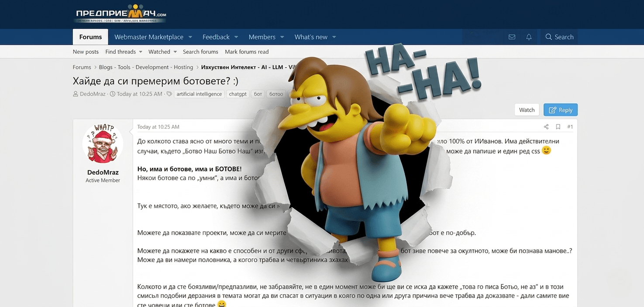Open DedoMraz avatar image

[x=103, y=143]
